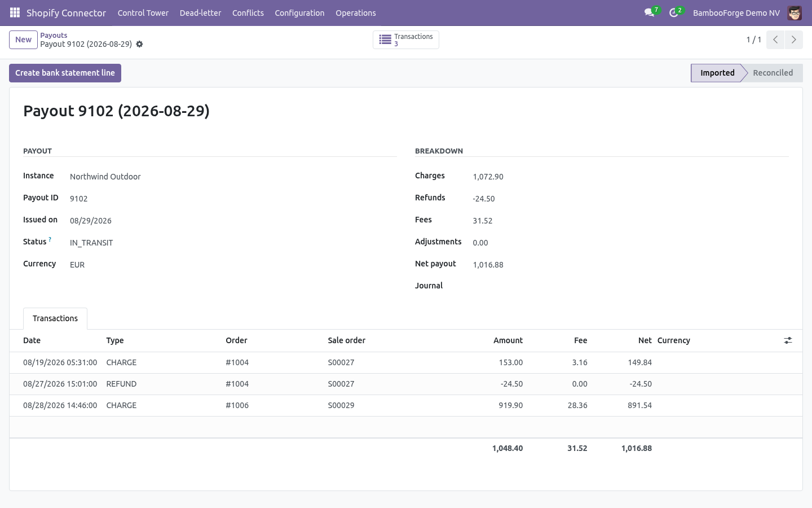Open the Conflicts menu
Viewport: 812px width, 508px height.
(248, 13)
